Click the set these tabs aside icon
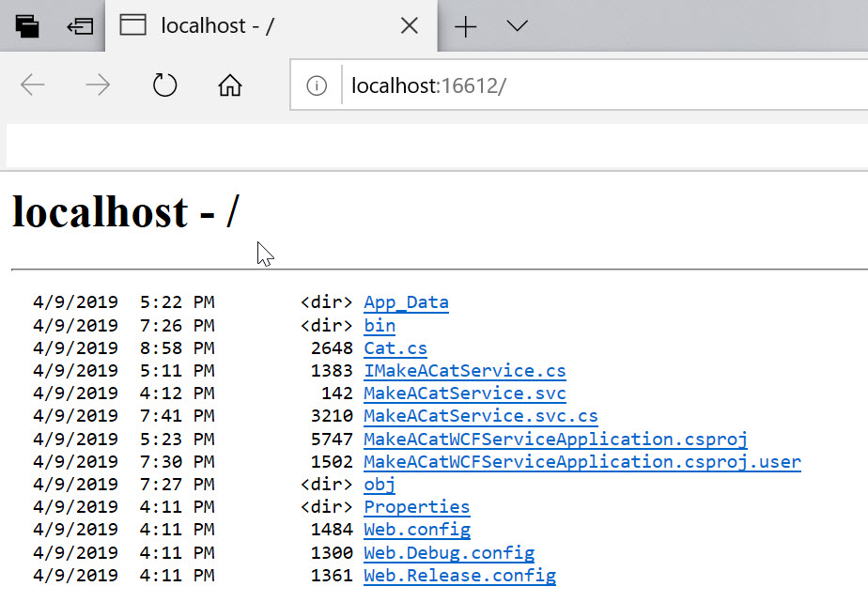Image resolution: width=868 pixels, height=602 pixels. tap(80, 26)
